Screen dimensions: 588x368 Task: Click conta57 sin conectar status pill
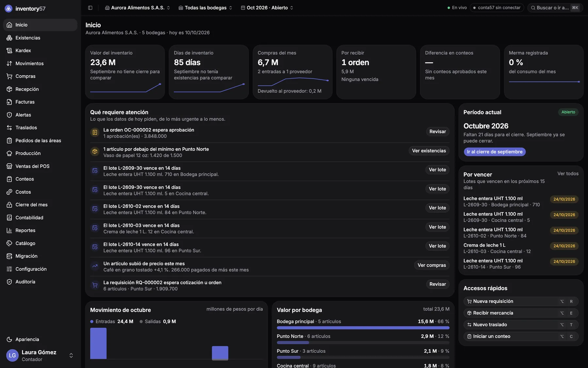[497, 8]
